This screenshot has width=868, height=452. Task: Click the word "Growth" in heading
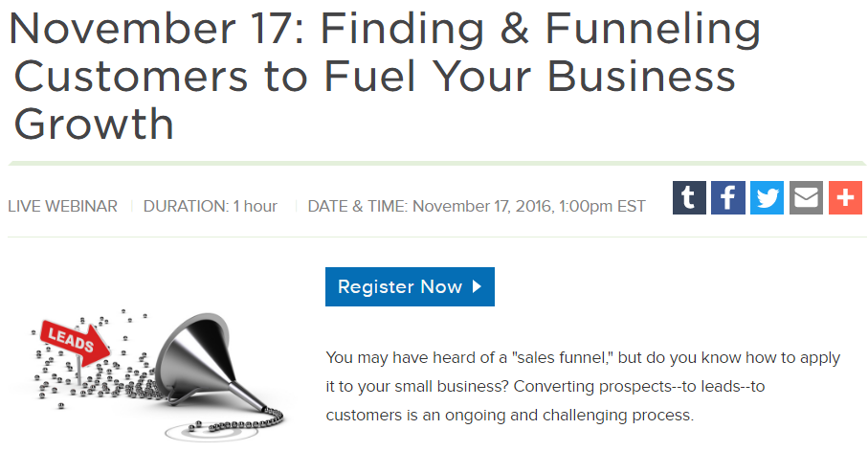(94, 124)
